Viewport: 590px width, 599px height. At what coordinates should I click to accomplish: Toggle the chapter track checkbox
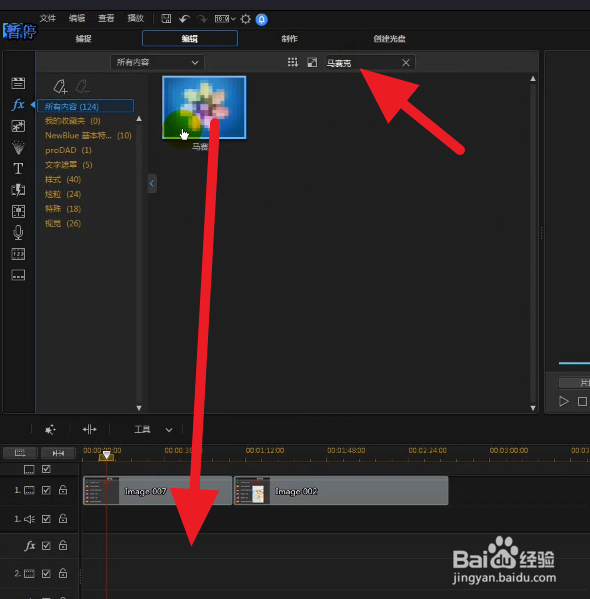(46, 469)
